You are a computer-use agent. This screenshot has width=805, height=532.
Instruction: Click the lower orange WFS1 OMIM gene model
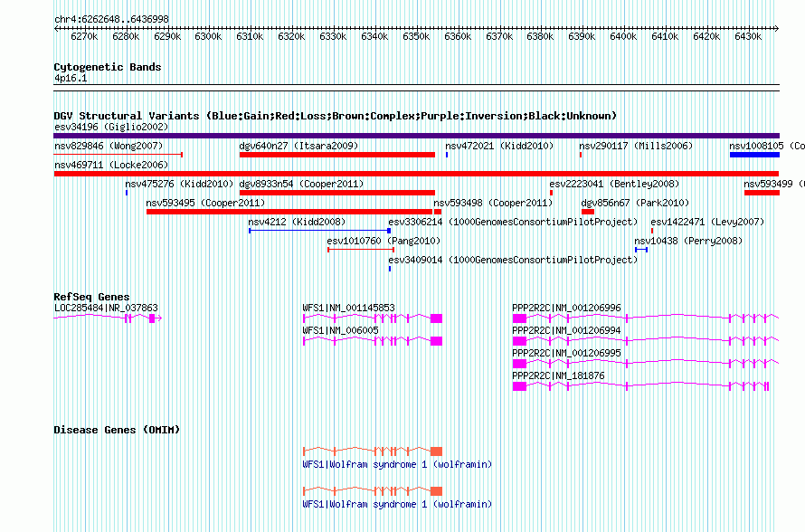tap(373, 491)
